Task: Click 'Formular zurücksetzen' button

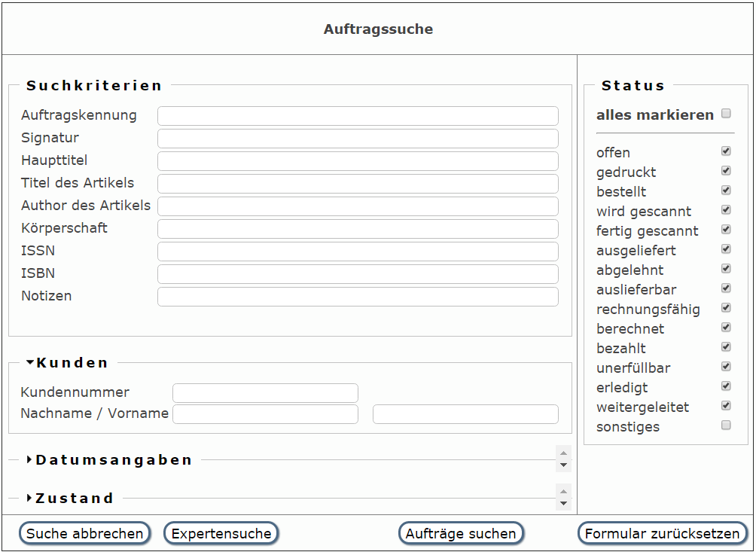Action: tap(662, 534)
